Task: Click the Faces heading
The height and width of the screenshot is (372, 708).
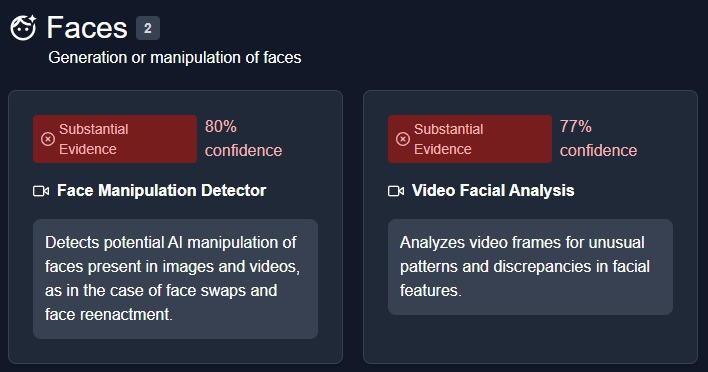Action: (87, 28)
